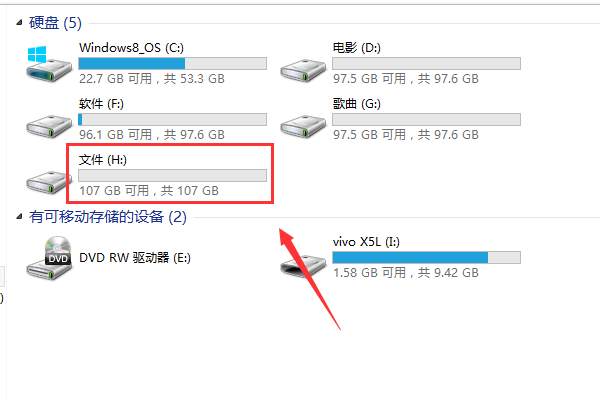Click the 软件 (F:) drive icon
This screenshot has height=400, width=600.
coord(49,126)
